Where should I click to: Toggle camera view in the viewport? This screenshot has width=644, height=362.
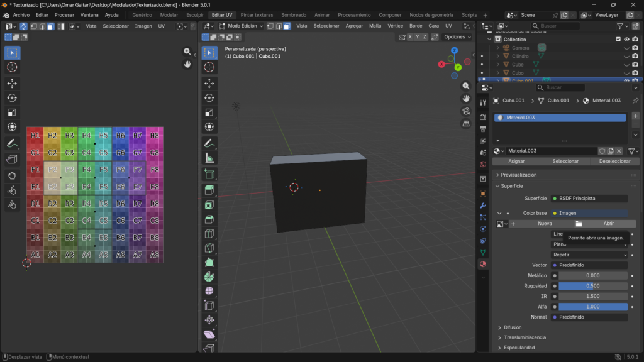tap(466, 111)
